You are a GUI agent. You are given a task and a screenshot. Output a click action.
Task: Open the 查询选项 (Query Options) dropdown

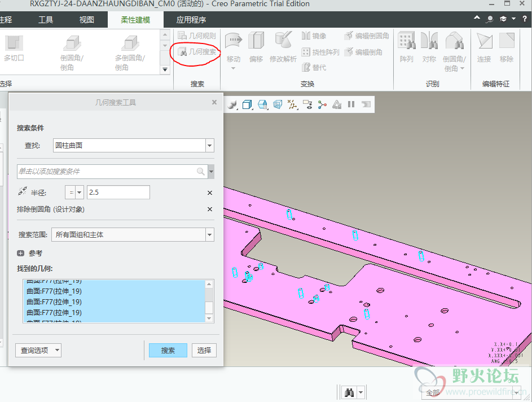[x=38, y=350]
